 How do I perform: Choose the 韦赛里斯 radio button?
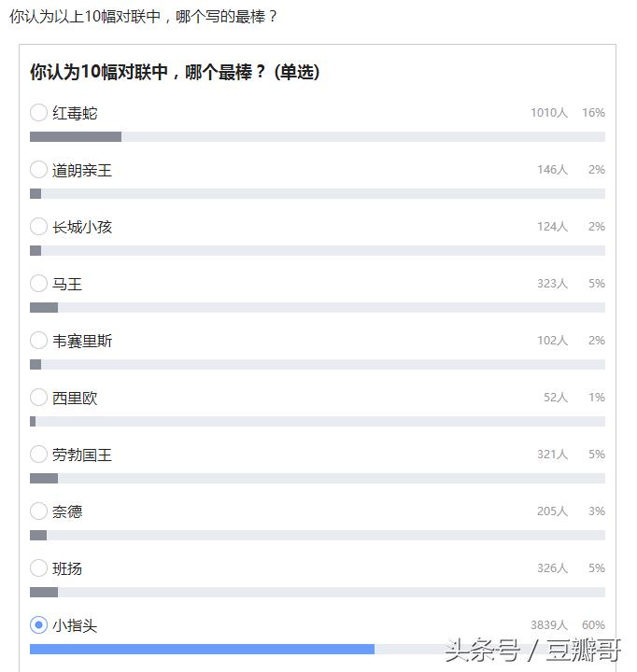tap(38, 341)
